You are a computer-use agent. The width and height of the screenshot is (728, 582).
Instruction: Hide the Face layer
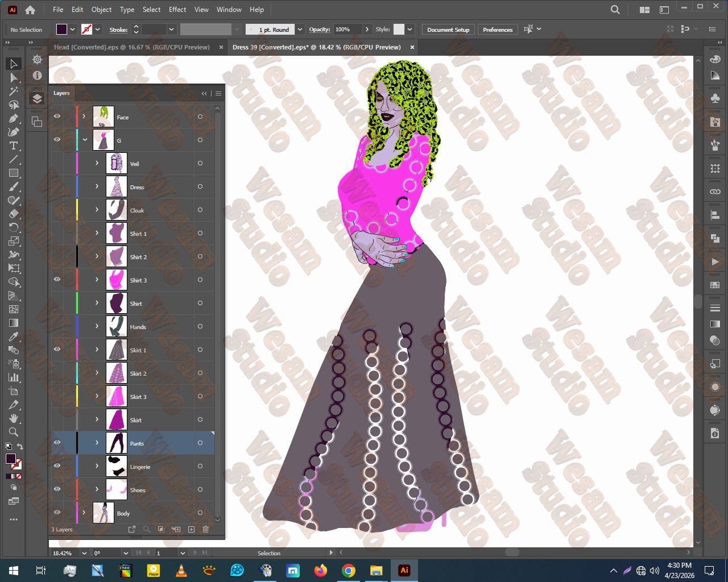57,117
